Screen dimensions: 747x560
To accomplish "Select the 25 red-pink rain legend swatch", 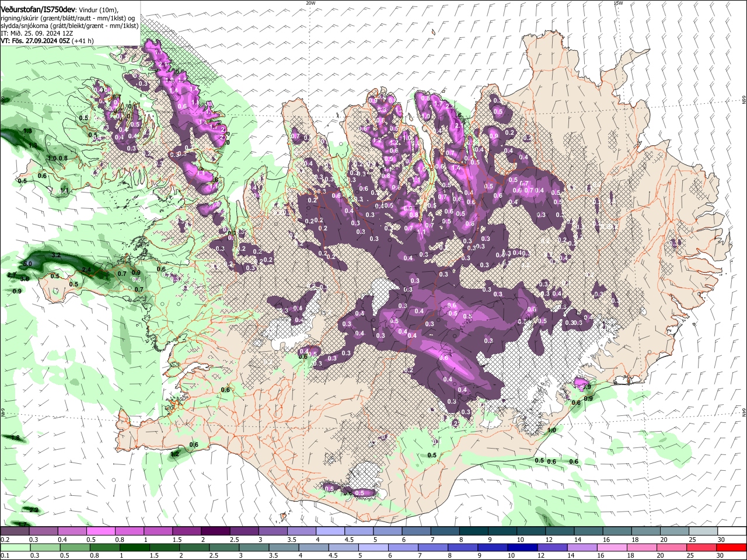I will tap(702, 547).
